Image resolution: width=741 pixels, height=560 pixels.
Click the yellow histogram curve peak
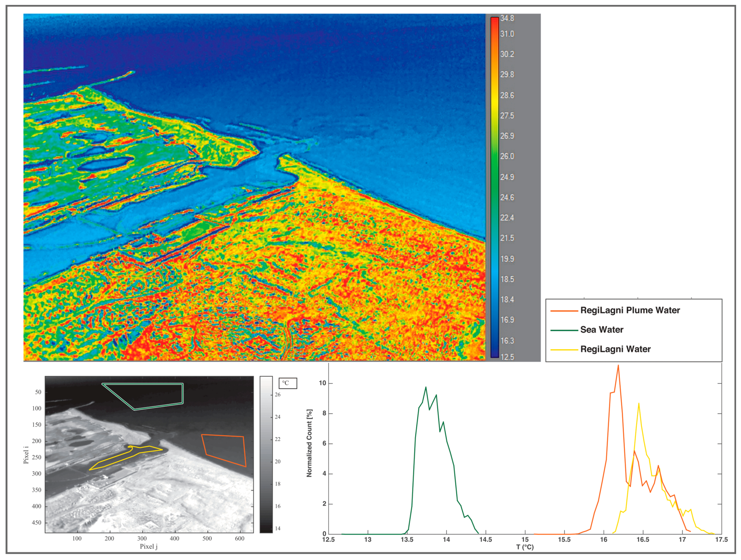[639, 403]
